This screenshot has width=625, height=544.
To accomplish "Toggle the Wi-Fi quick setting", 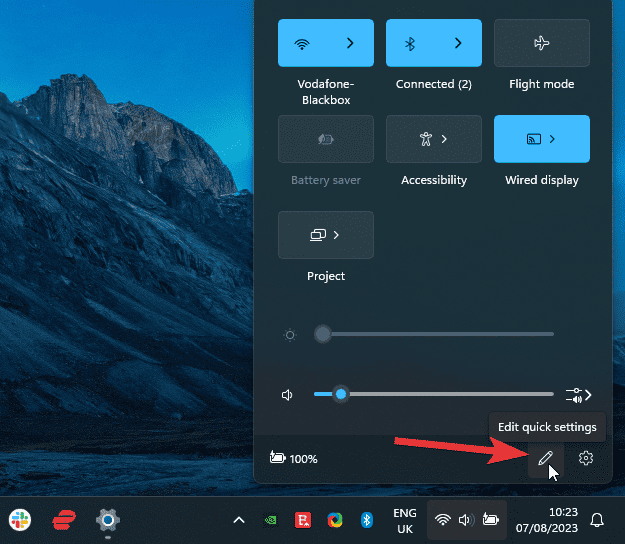I will pos(302,43).
